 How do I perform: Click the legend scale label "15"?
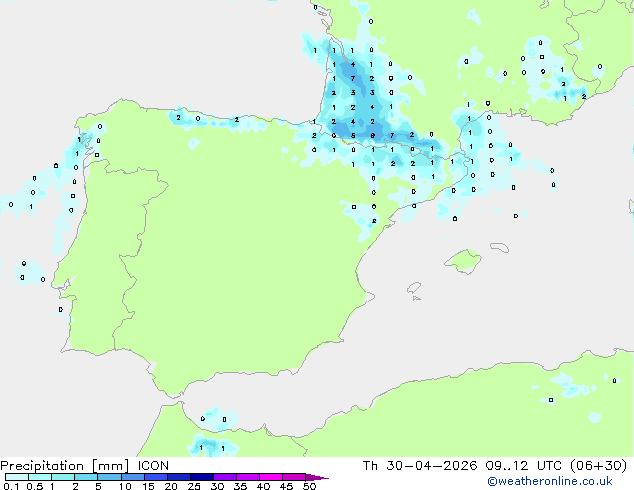pyautogui.click(x=148, y=486)
